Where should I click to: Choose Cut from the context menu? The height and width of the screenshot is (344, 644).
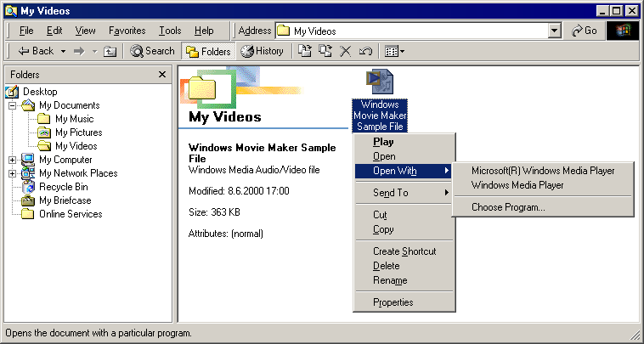(x=404, y=215)
